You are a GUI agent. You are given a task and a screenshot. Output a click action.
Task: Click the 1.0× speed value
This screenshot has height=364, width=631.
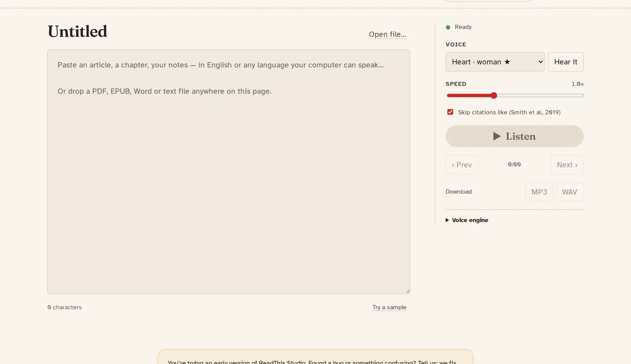(577, 84)
